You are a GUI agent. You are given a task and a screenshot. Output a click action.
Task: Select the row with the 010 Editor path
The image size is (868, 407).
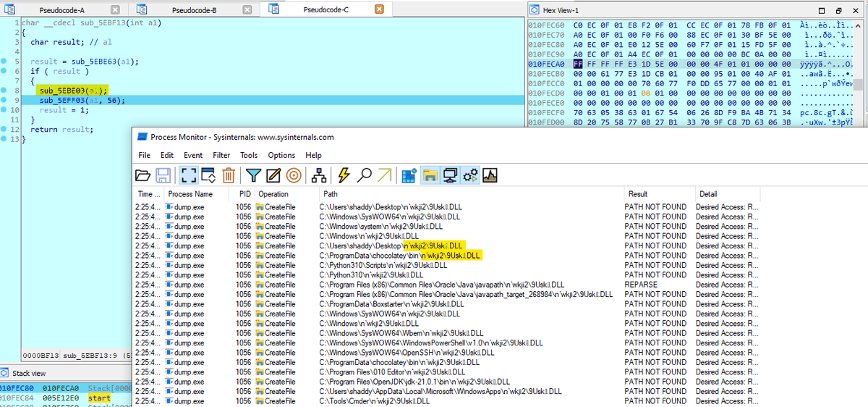tap(447, 372)
